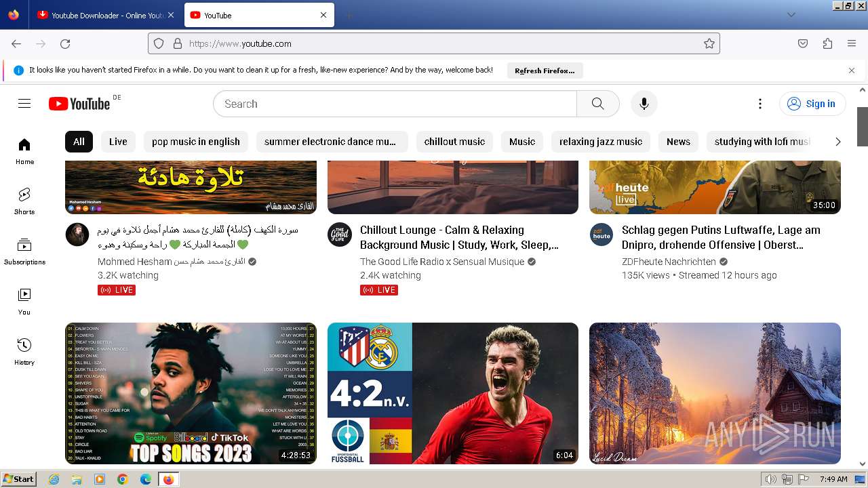Image resolution: width=868 pixels, height=488 pixels.
Task: Play the 4:2 n.V. football thumbnail
Action: (453, 393)
